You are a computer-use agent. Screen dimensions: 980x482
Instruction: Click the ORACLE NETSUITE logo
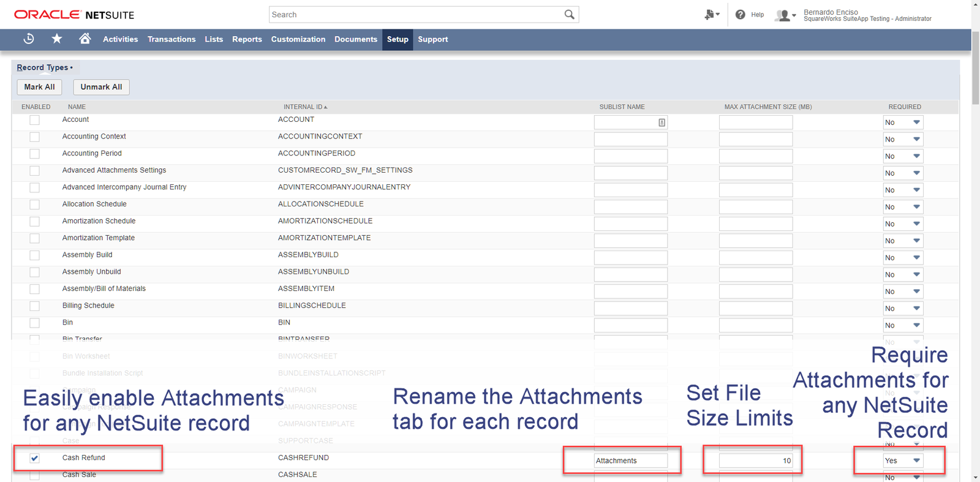tap(74, 15)
